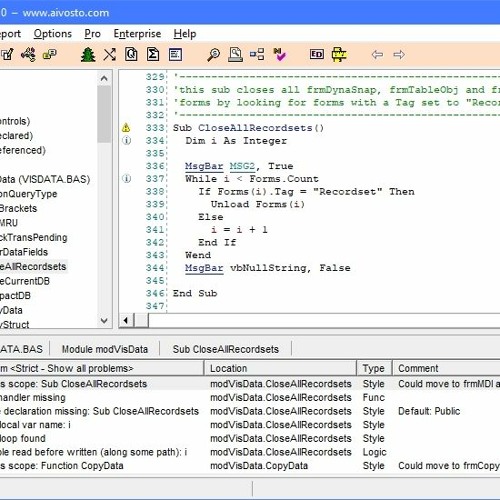The width and height of the screenshot is (500, 500).
Task: Select the 'local var name: i' problem row
Action: [250, 425]
